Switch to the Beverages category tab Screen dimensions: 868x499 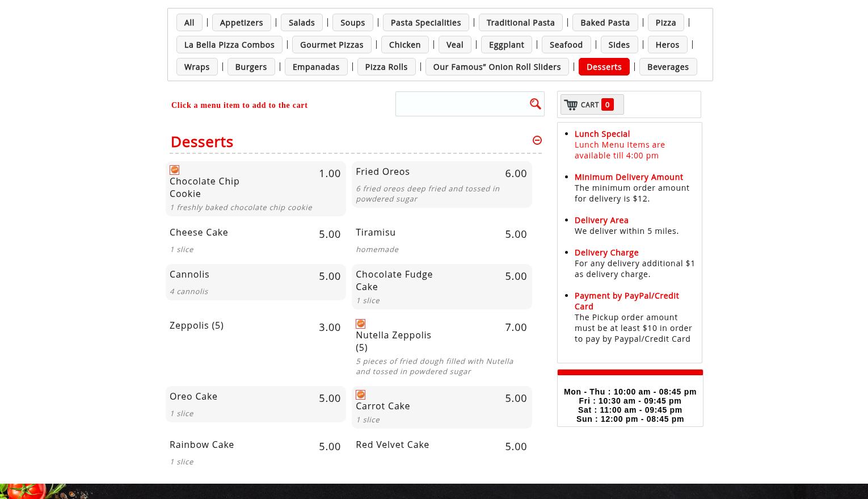coord(667,67)
